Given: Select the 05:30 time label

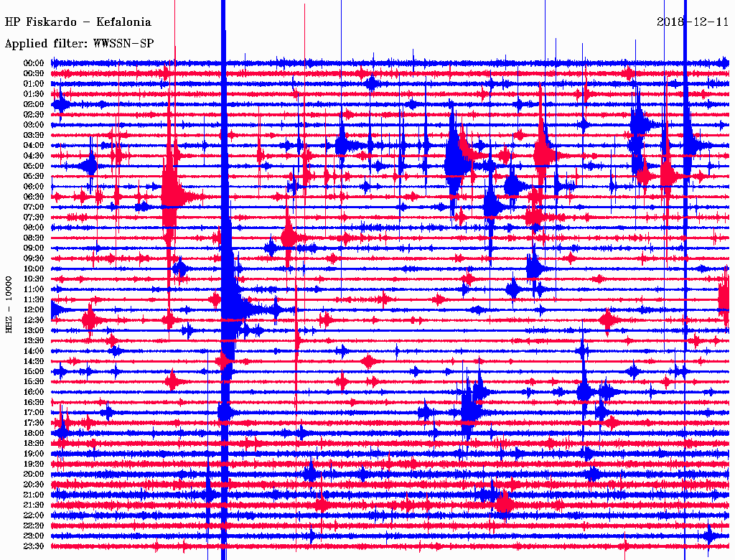Looking at the screenshot, I should click(x=34, y=176).
